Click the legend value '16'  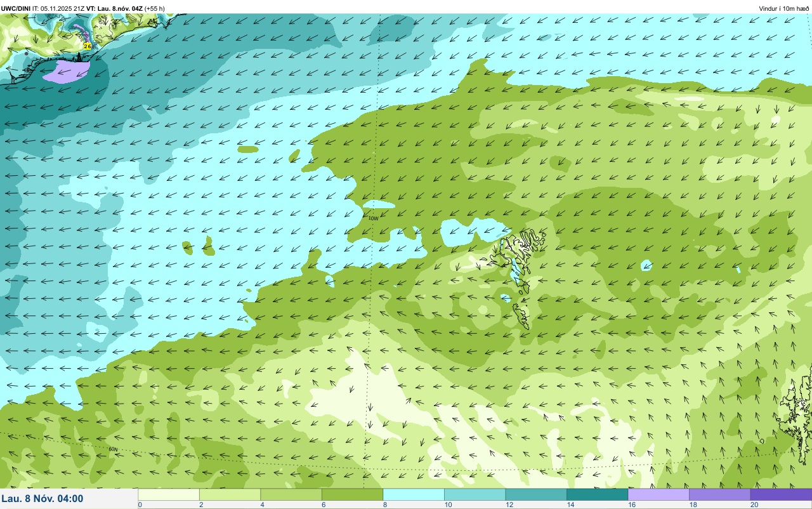pyautogui.click(x=631, y=505)
